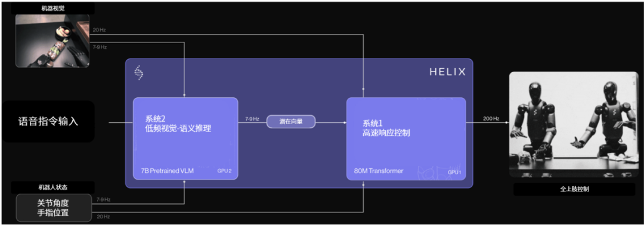The width and height of the screenshot is (644, 225).
Task: Select the 潜在向量 pill
Action: coord(291,122)
